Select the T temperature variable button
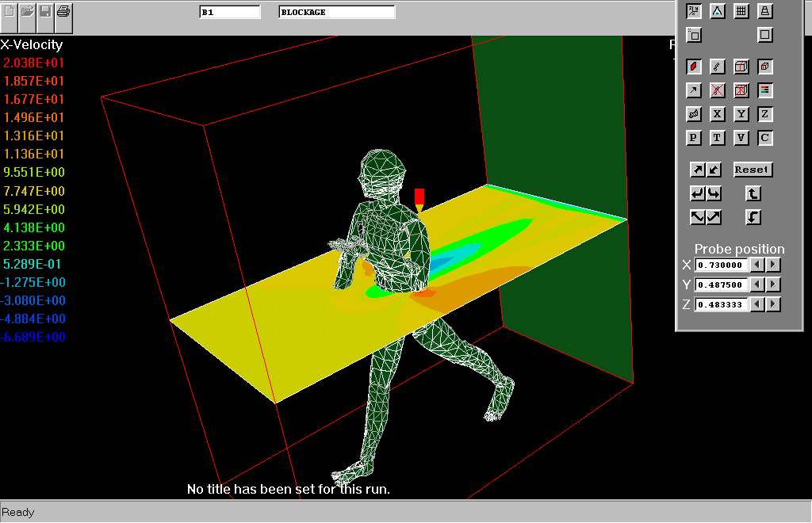Viewport: 812px width, 523px height. [x=718, y=138]
